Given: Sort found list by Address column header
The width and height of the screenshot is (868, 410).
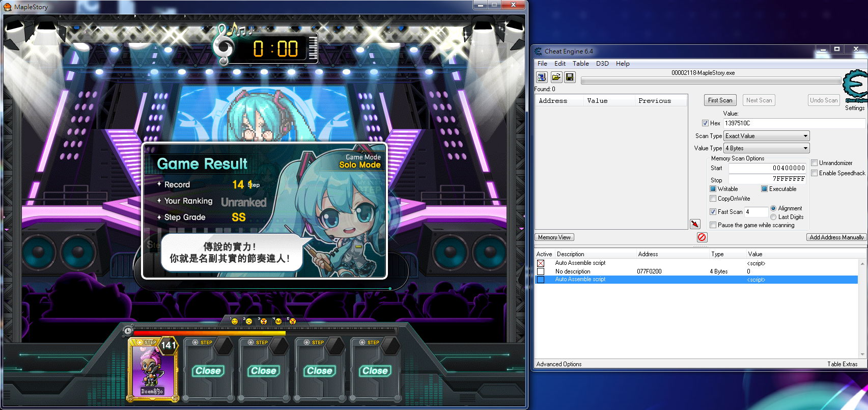Looking at the screenshot, I should coord(559,101).
